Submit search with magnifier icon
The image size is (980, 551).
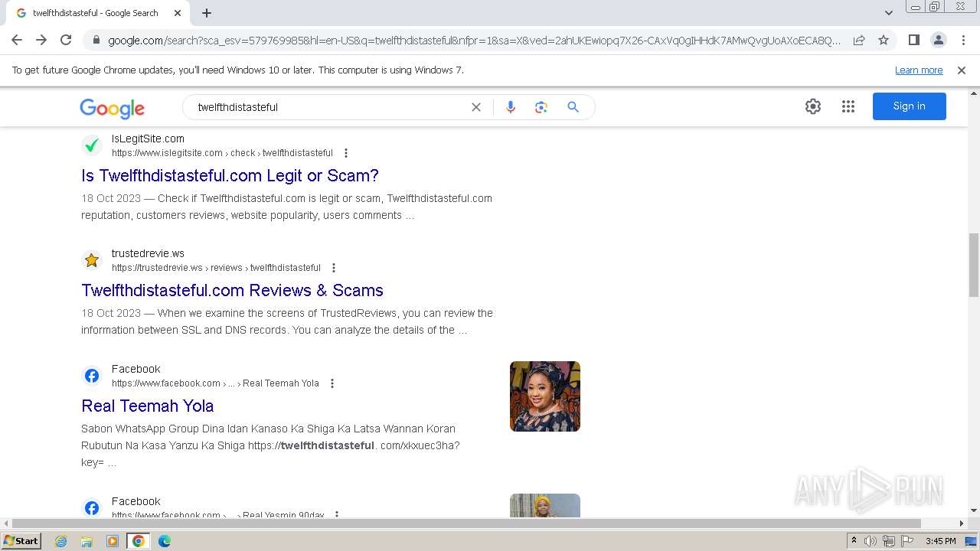click(573, 107)
